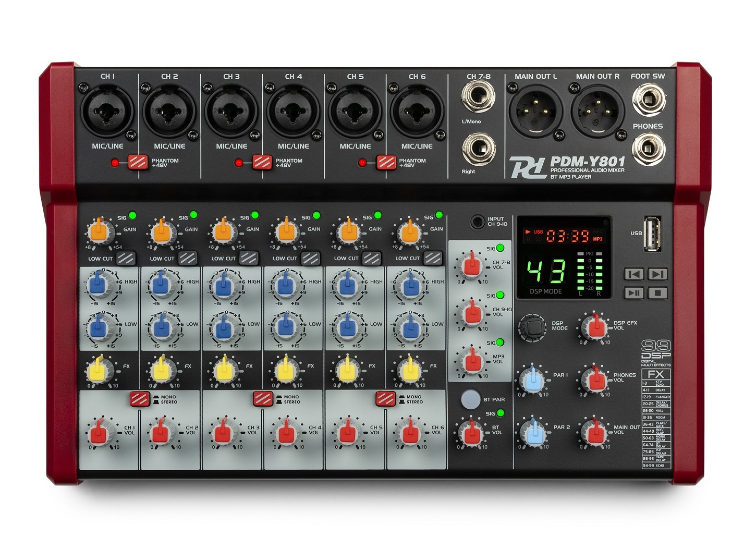Click the CH 7-8 Right jack
Image resolution: width=756 pixels, height=550 pixels.
(x=478, y=149)
